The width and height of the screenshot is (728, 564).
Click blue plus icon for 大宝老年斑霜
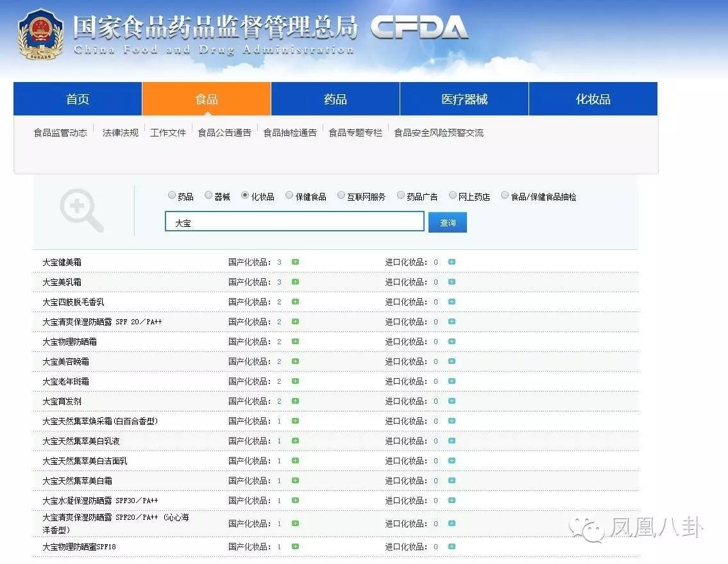pyautogui.click(x=452, y=381)
